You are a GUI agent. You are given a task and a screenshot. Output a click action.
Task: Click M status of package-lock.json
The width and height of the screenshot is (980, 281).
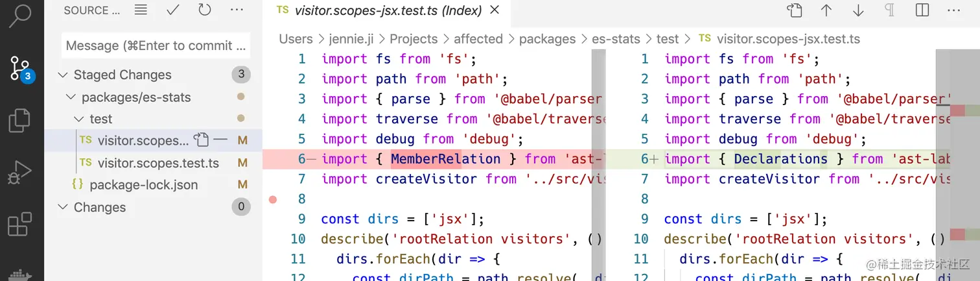tap(242, 185)
